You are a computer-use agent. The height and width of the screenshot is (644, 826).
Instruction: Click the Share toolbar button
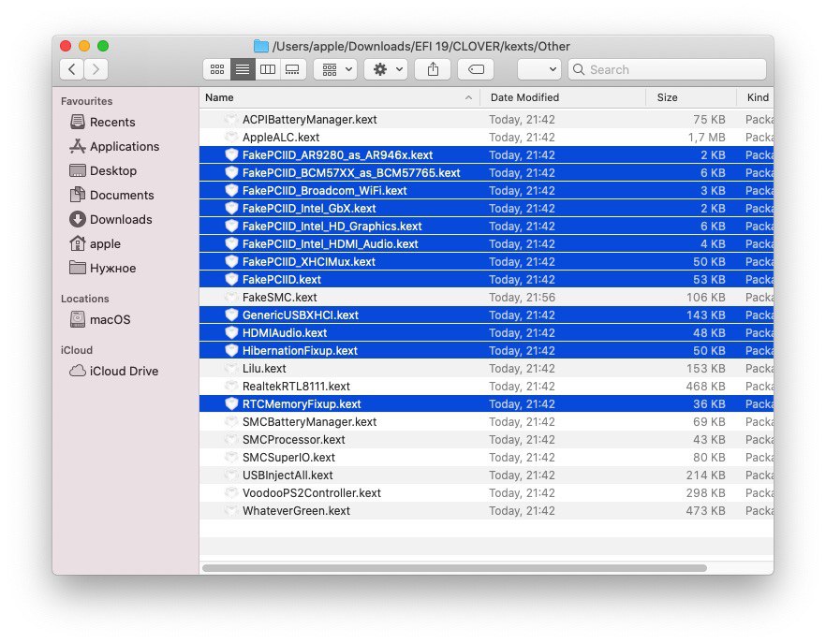click(433, 69)
